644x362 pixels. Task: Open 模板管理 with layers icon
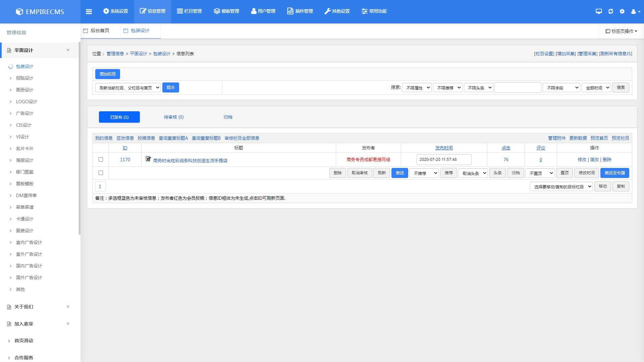click(226, 11)
